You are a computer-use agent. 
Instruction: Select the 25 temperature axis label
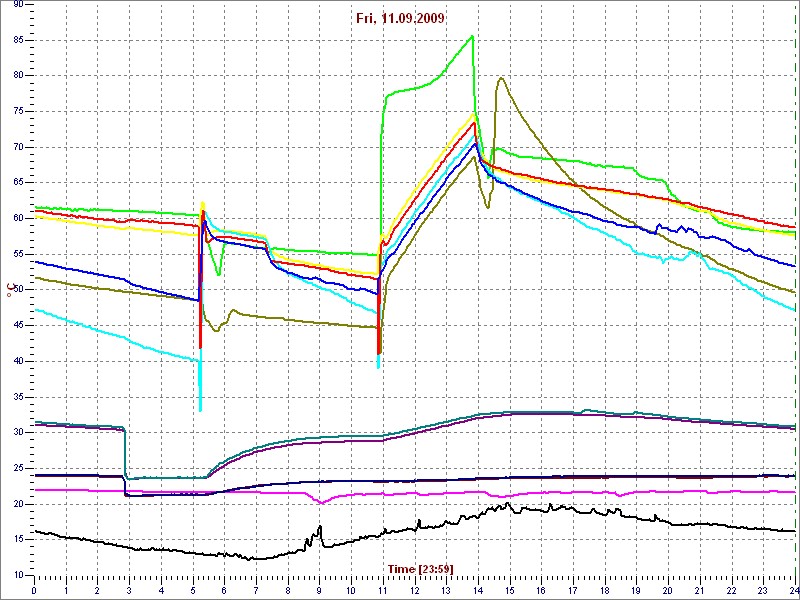coord(18,469)
